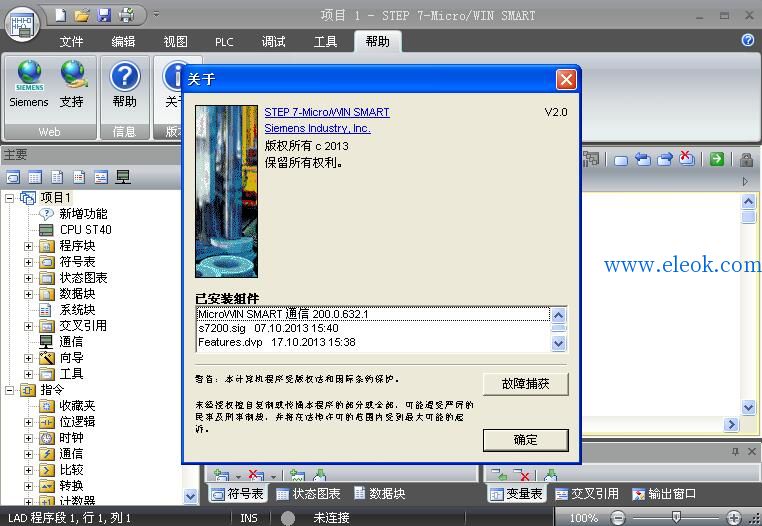The image size is (762, 526).
Task: Select CPU ST40 in project tree
Action: tap(86, 230)
